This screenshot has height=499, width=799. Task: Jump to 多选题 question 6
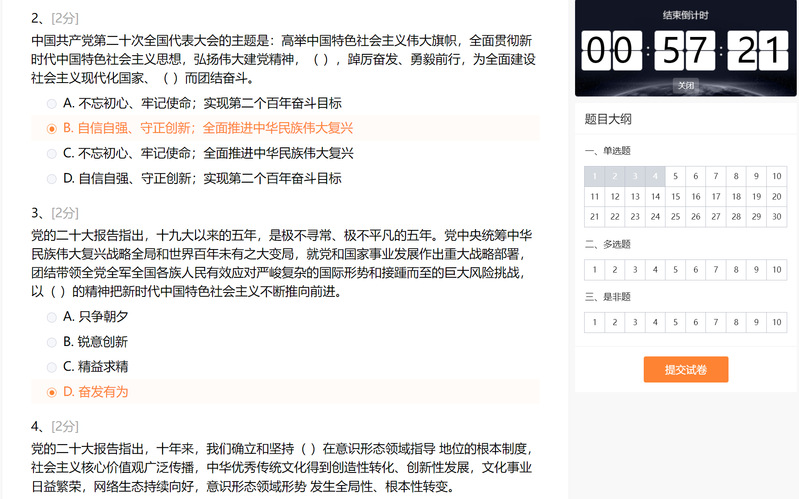pyautogui.click(x=696, y=270)
